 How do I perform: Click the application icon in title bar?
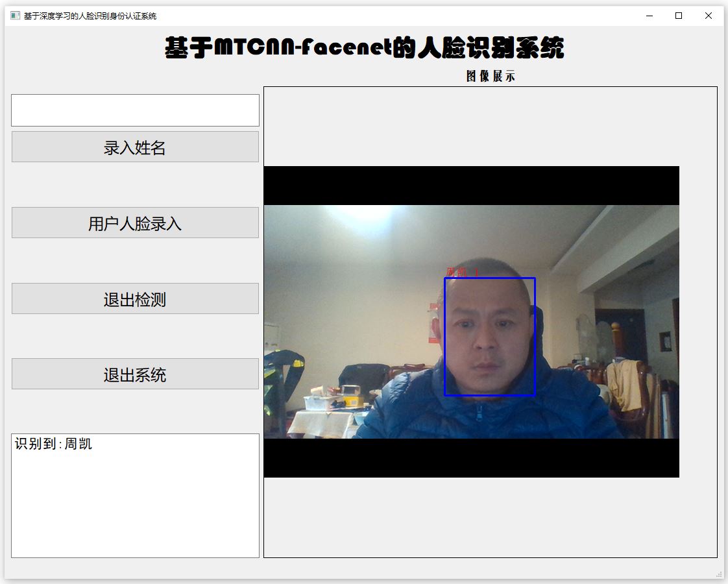[15, 16]
